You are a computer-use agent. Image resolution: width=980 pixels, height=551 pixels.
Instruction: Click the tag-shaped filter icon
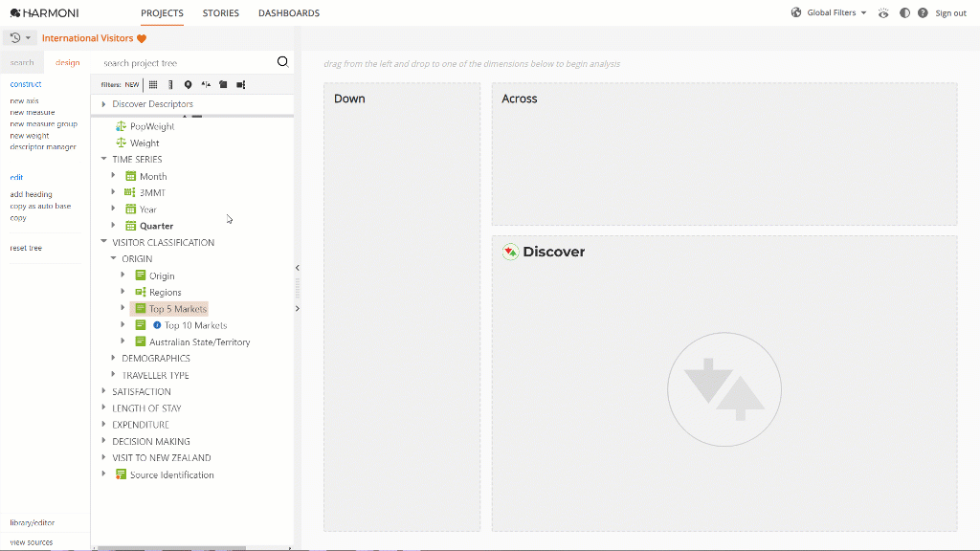pyautogui.click(x=223, y=84)
